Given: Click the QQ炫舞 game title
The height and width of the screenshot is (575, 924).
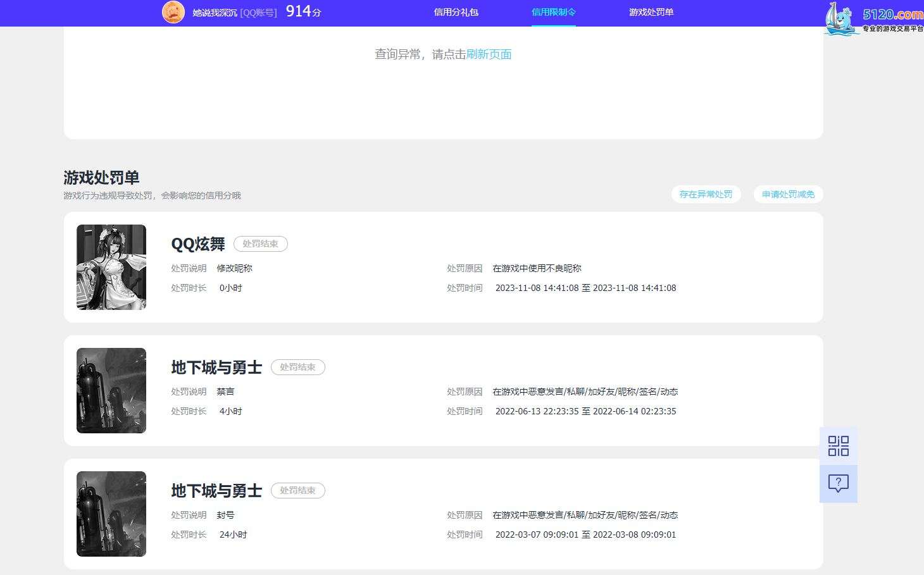Looking at the screenshot, I should point(198,244).
